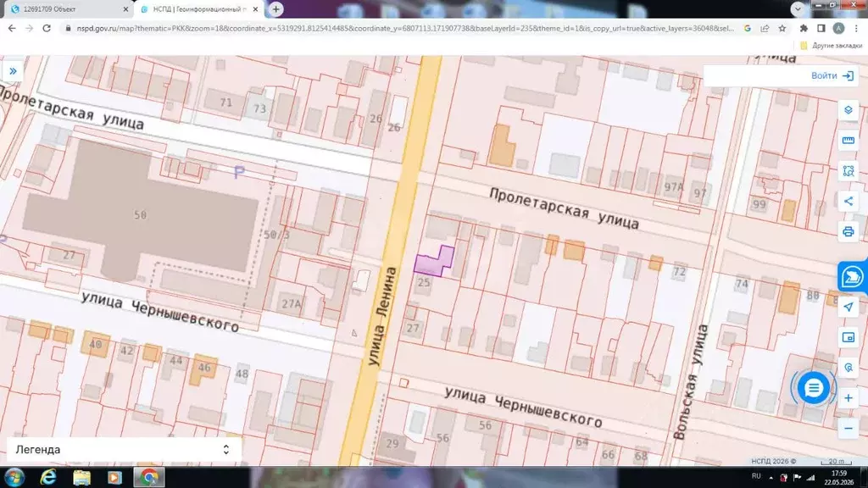Open a new browser tab
868x488 pixels.
pyautogui.click(x=275, y=9)
